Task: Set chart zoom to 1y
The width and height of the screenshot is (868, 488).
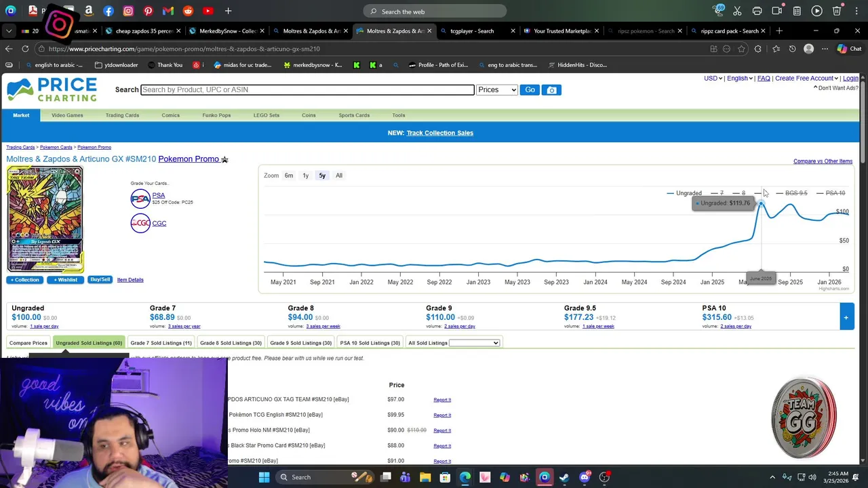Action: [x=306, y=176]
